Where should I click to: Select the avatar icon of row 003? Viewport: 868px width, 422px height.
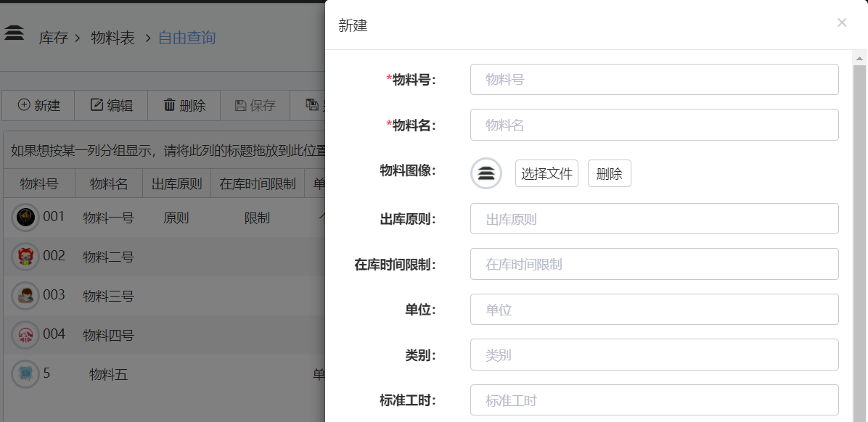coord(25,296)
